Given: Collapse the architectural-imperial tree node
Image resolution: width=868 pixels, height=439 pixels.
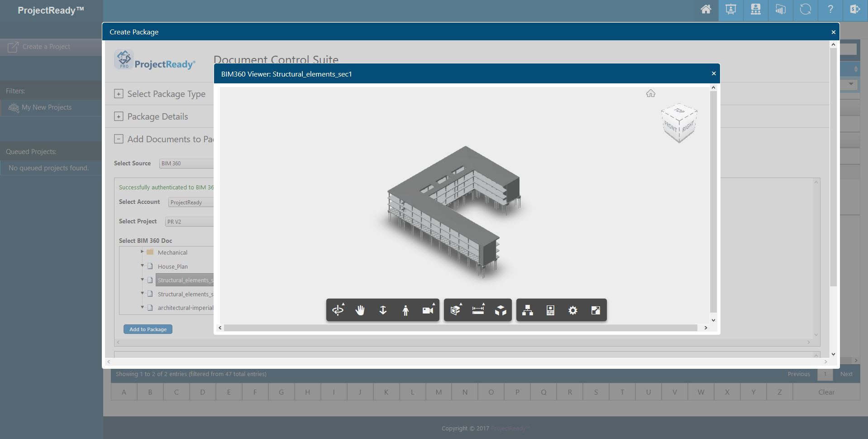Looking at the screenshot, I should (142, 307).
